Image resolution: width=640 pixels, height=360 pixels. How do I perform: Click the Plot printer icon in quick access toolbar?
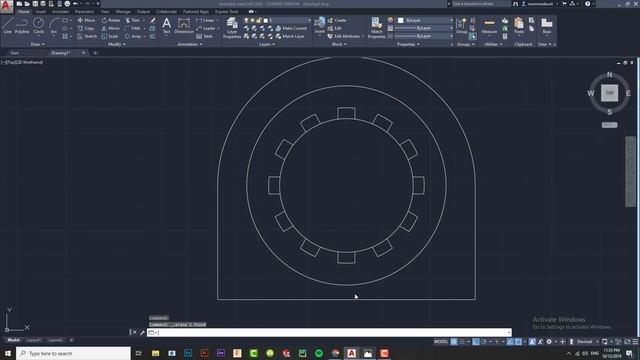(x=67, y=4)
